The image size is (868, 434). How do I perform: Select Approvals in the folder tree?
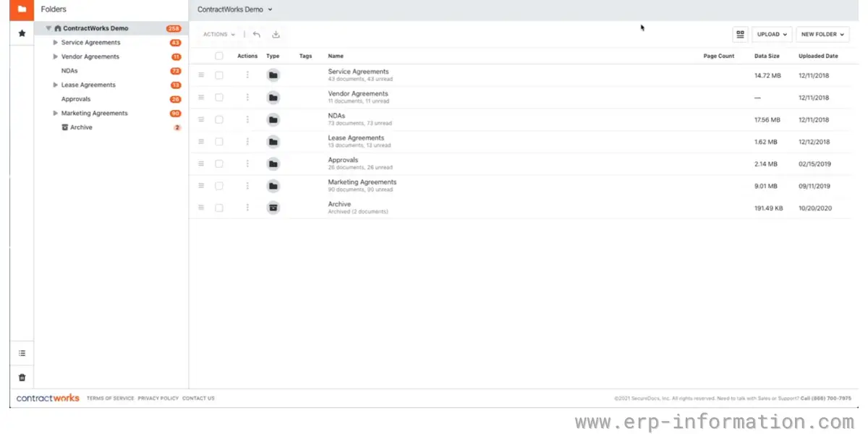pyautogui.click(x=76, y=99)
